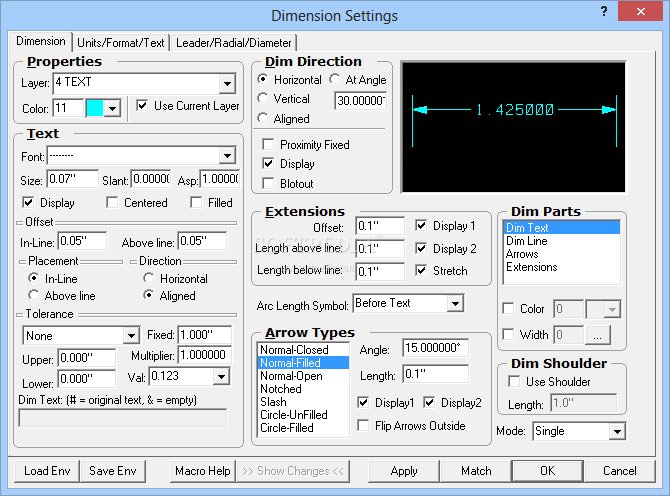Select Slash arrow type

coord(303,402)
